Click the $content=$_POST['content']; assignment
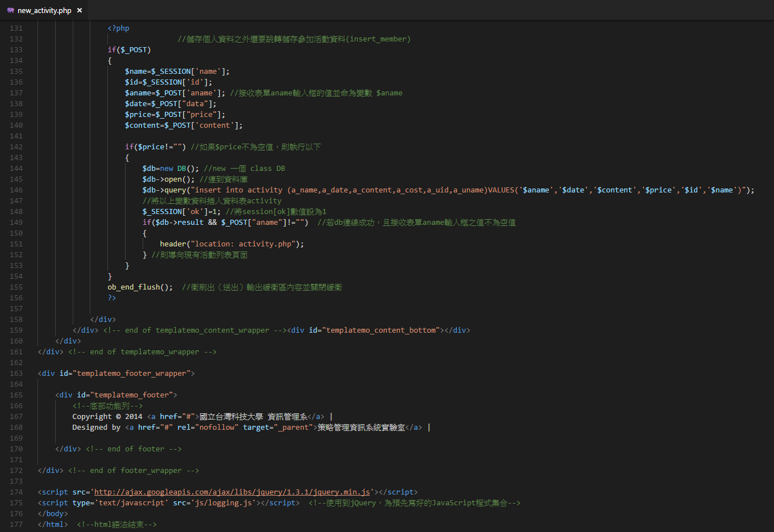The width and height of the screenshot is (774, 532). coord(184,125)
